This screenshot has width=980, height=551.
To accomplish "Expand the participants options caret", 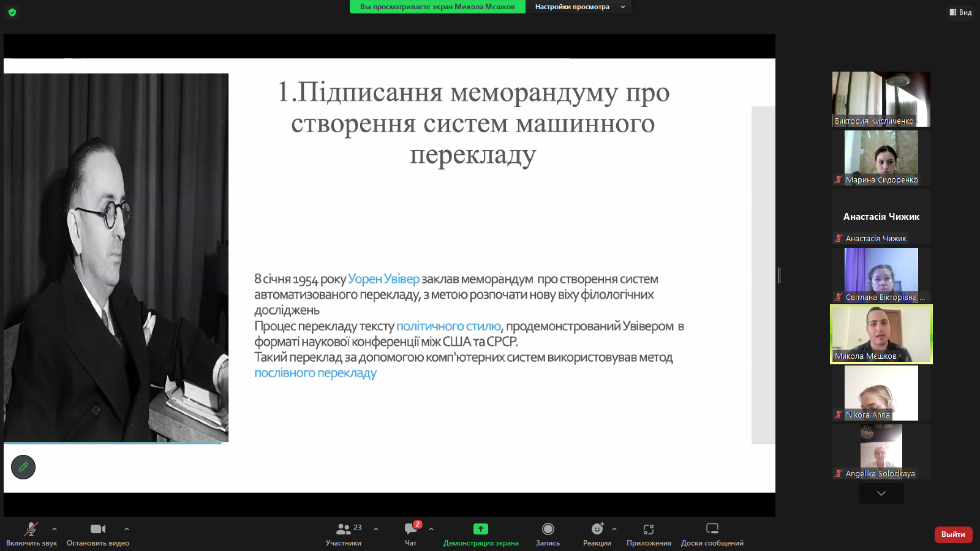I will (x=376, y=529).
